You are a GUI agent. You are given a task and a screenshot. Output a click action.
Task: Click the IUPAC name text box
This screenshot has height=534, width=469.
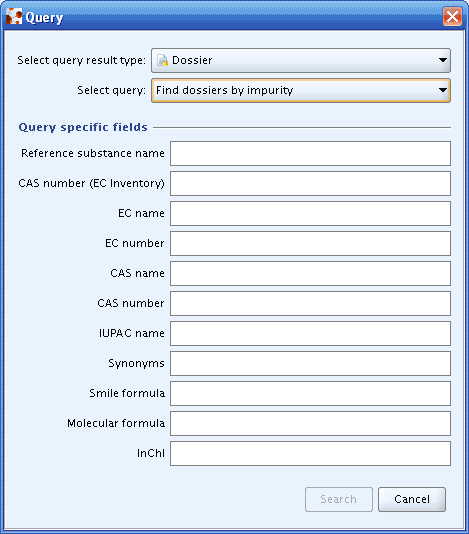coord(310,333)
